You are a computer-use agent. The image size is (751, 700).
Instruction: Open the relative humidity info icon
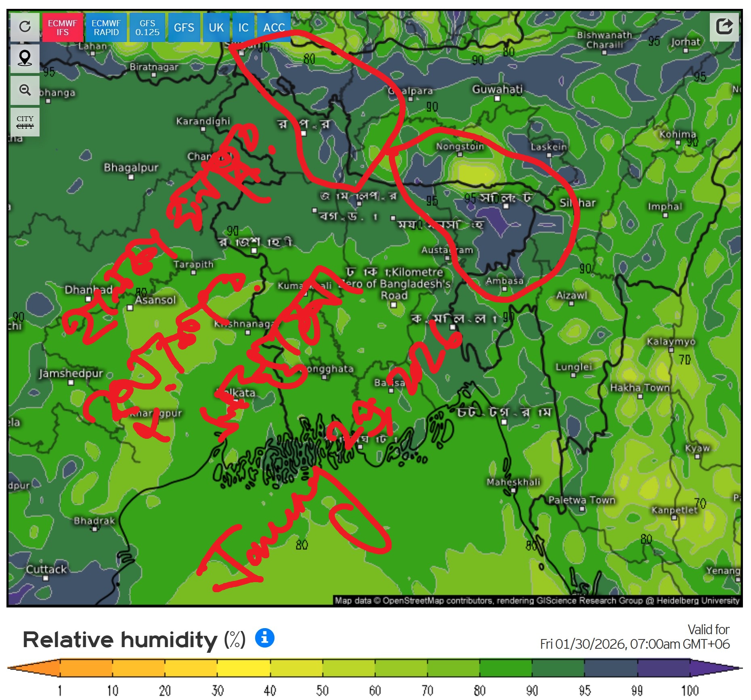click(x=264, y=638)
